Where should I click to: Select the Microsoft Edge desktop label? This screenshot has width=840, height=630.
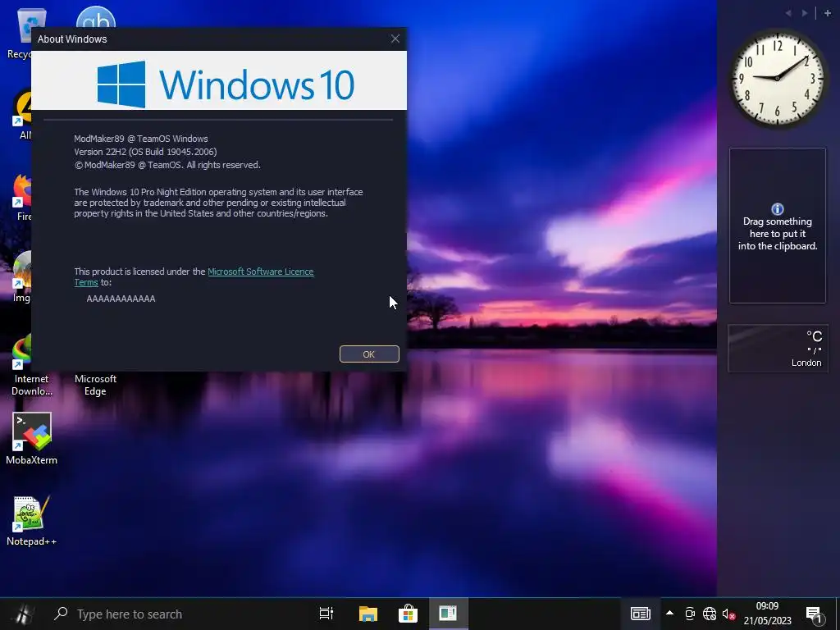(95, 385)
